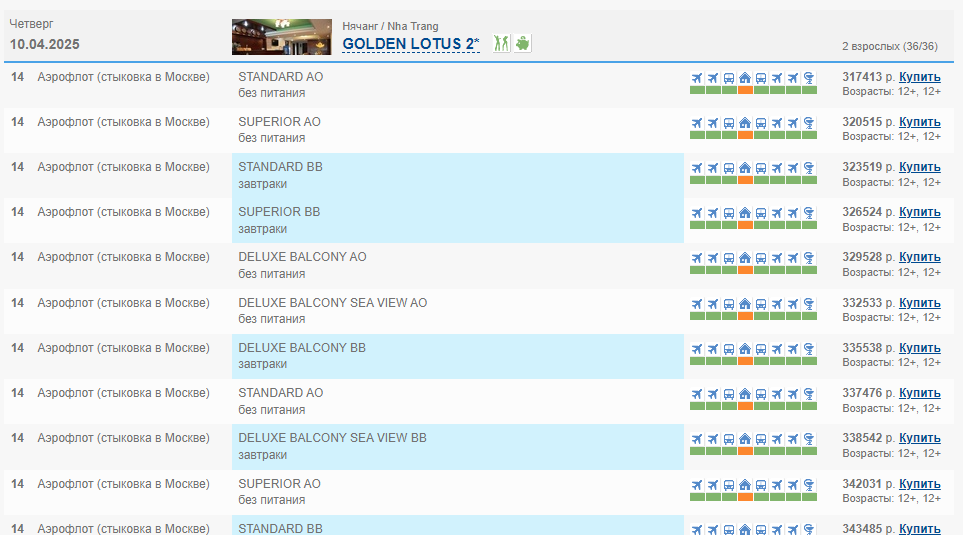Viewport: 963px width, 535px height.
Task: Click Купить next to 342031 р.
Action: [x=919, y=483]
